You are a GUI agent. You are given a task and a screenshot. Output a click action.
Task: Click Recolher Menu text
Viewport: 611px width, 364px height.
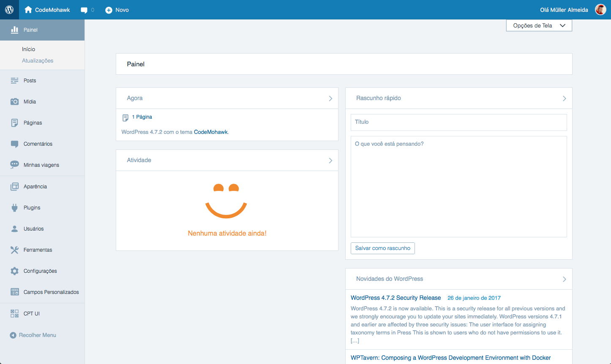(x=38, y=335)
